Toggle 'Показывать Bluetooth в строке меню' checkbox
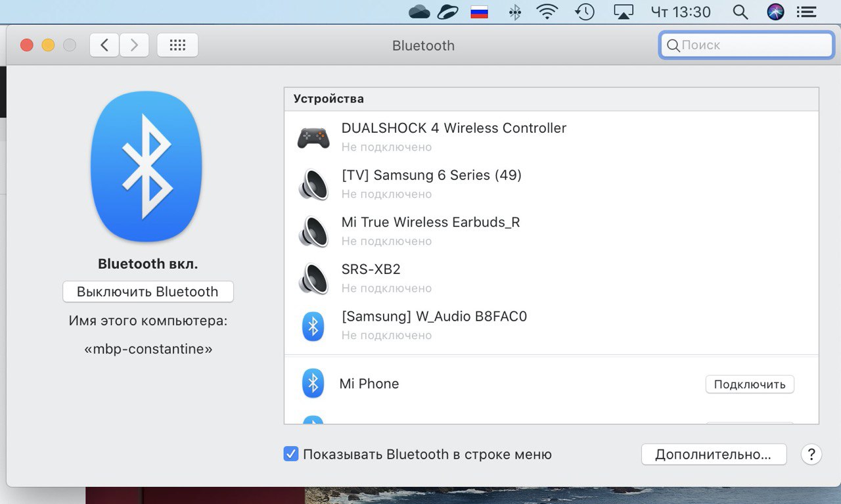Image resolution: width=841 pixels, height=504 pixels. point(291,454)
